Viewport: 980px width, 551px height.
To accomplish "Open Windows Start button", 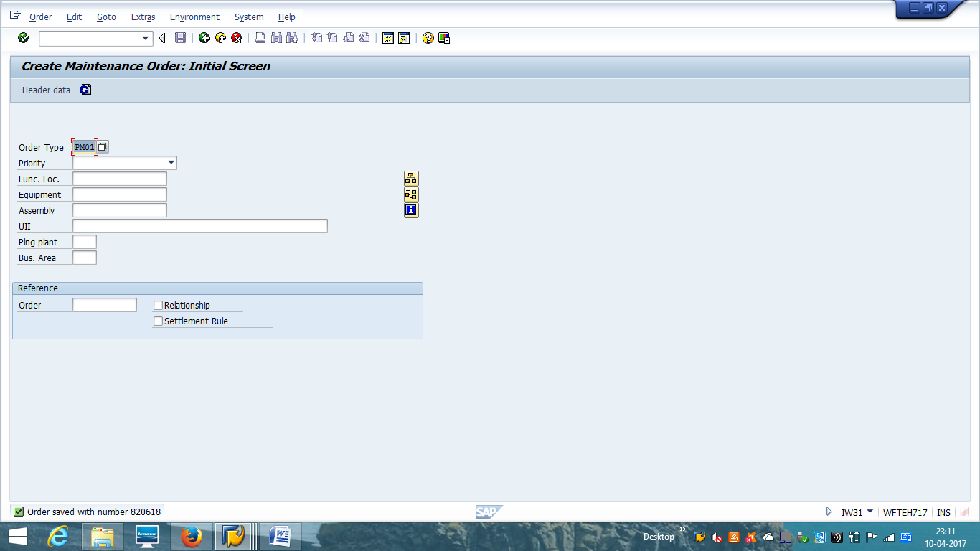I will [x=17, y=537].
